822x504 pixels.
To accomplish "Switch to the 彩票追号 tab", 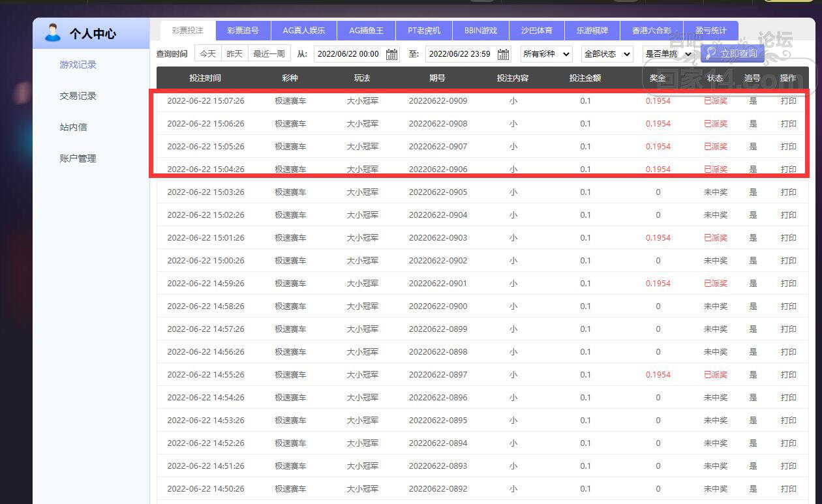I will (243, 31).
